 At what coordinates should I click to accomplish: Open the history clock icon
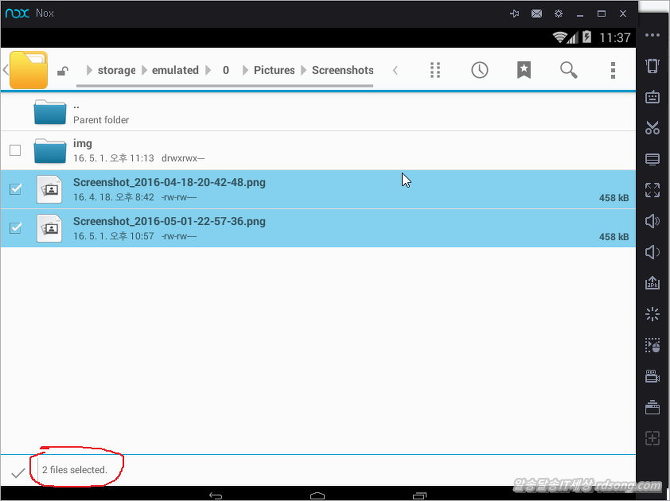click(480, 70)
